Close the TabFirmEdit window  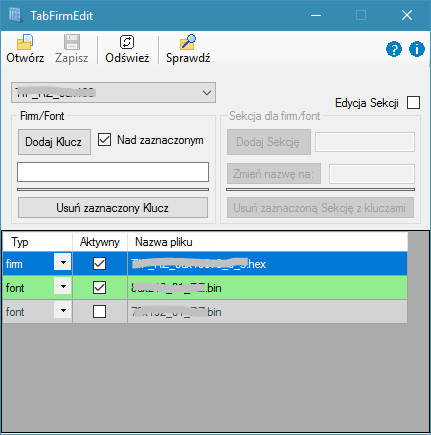click(407, 15)
